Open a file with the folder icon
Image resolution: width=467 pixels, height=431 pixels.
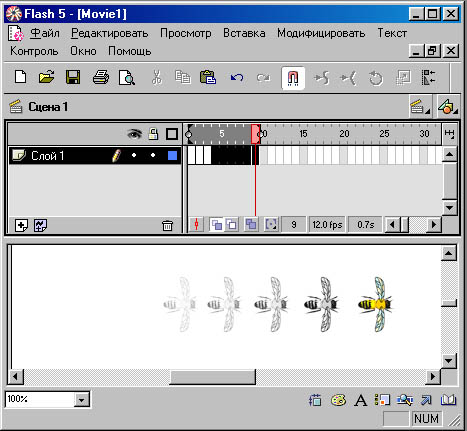47,77
